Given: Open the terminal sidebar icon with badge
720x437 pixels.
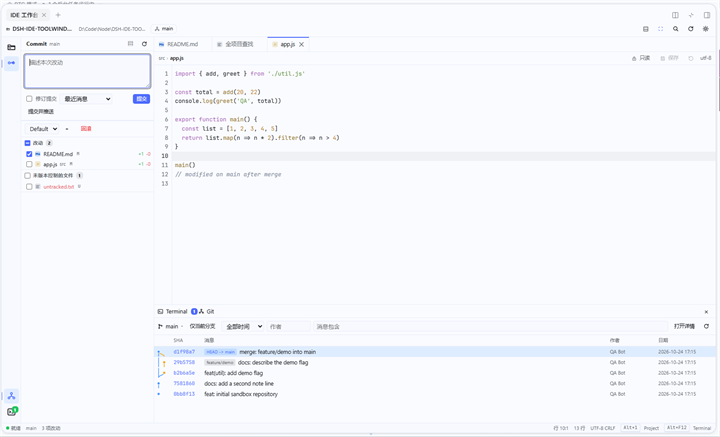Looking at the screenshot, I should 12,411.
